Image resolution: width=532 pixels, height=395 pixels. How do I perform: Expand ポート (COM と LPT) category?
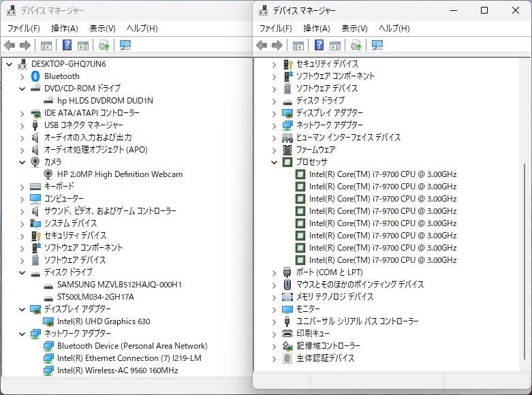pos(274,272)
